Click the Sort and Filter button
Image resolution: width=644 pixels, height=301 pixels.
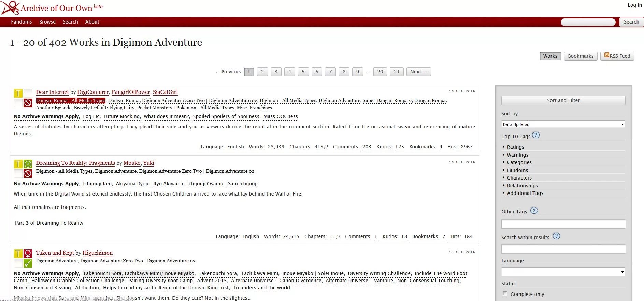pyautogui.click(x=563, y=100)
